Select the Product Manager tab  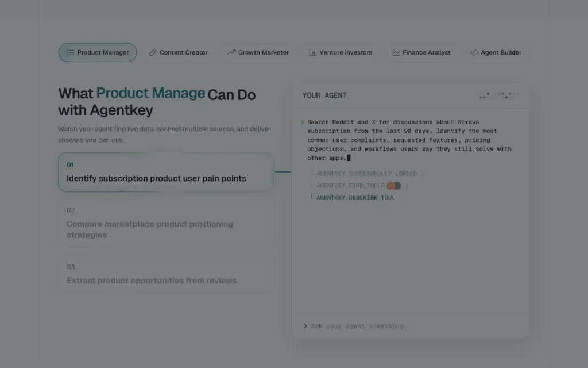[98, 52]
